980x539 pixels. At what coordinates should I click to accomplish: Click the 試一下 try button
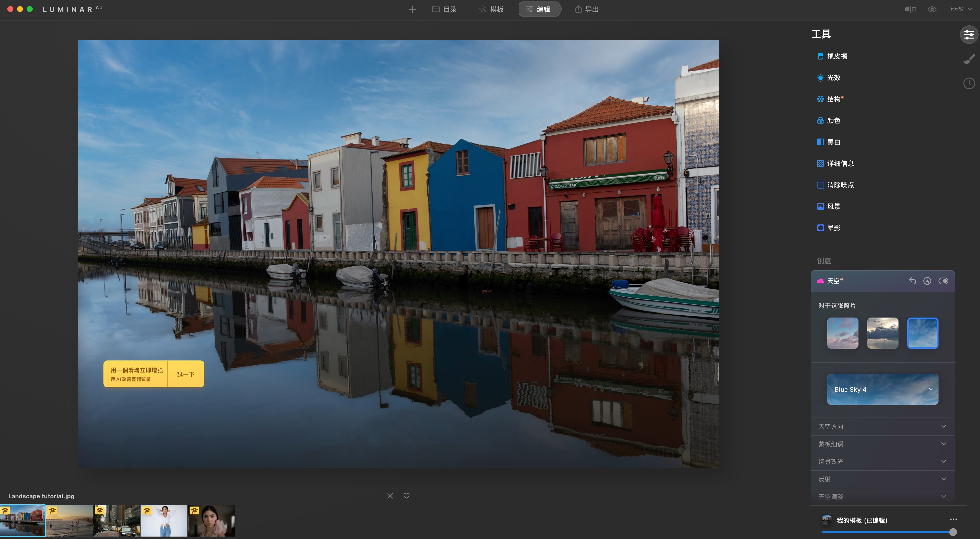click(x=186, y=374)
